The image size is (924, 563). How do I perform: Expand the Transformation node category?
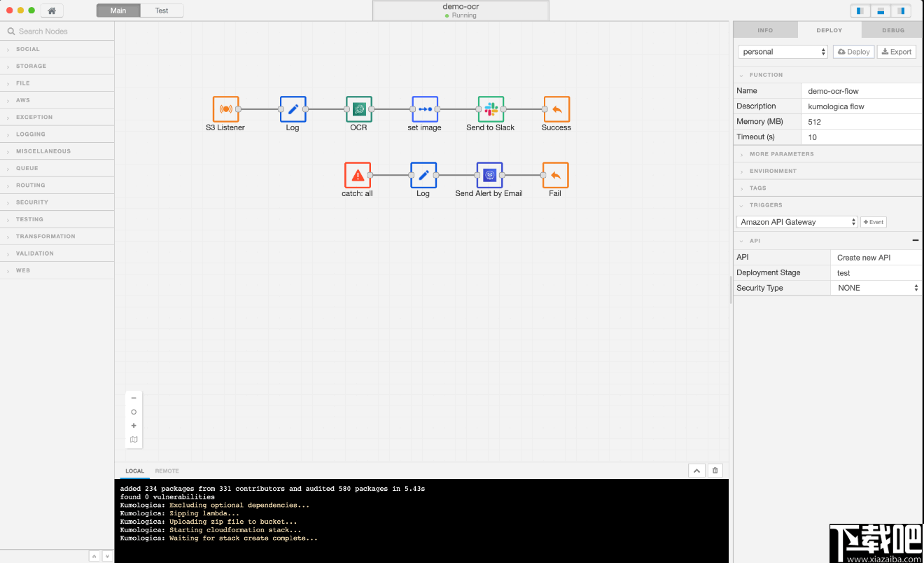(x=57, y=236)
